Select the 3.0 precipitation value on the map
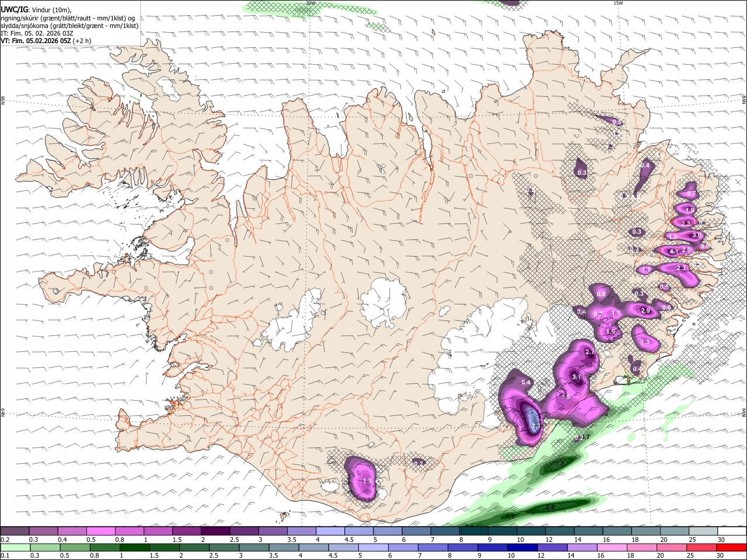747x560 pixels. pos(696,235)
